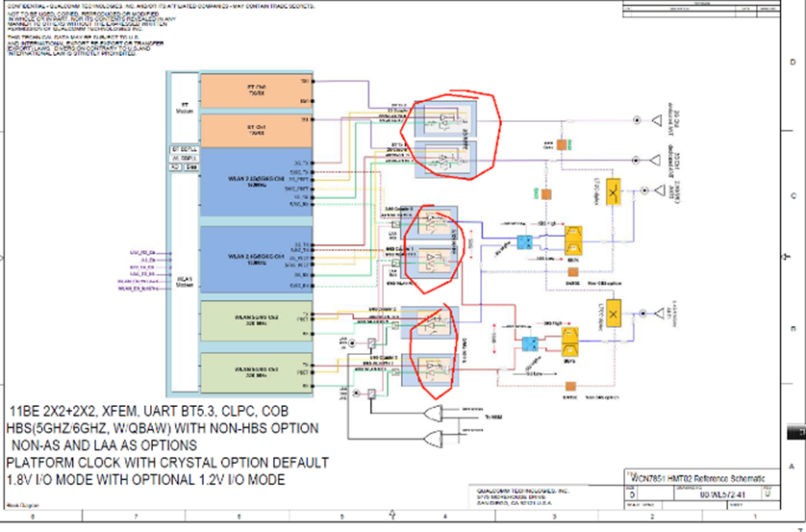Image resolution: width=806 pixels, height=532 pixels.
Task: Click 'SAN DIEGO, CA 92121 U.S.A' address line
Action: point(516,502)
